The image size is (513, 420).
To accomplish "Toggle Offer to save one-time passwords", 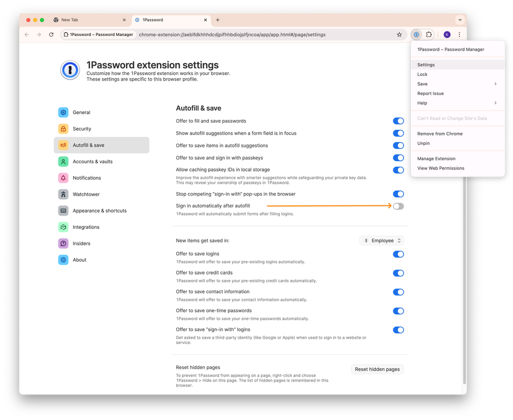I will pyautogui.click(x=398, y=311).
